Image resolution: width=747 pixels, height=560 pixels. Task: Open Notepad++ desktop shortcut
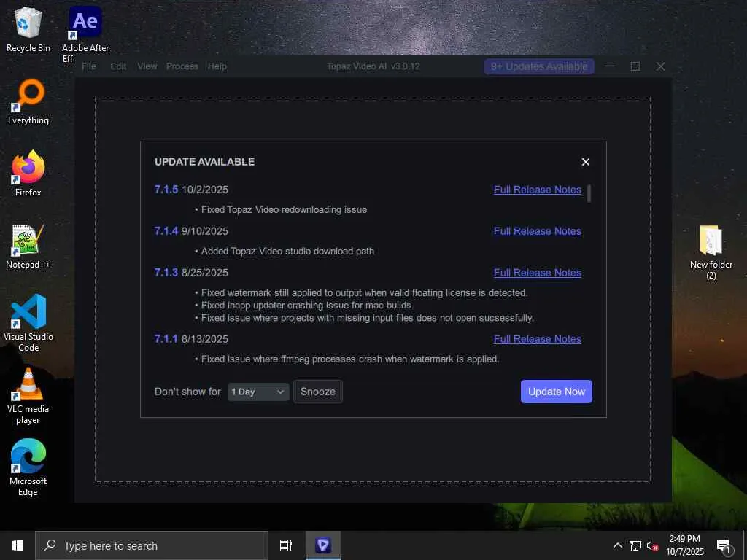pyautogui.click(x=28, y=246)
